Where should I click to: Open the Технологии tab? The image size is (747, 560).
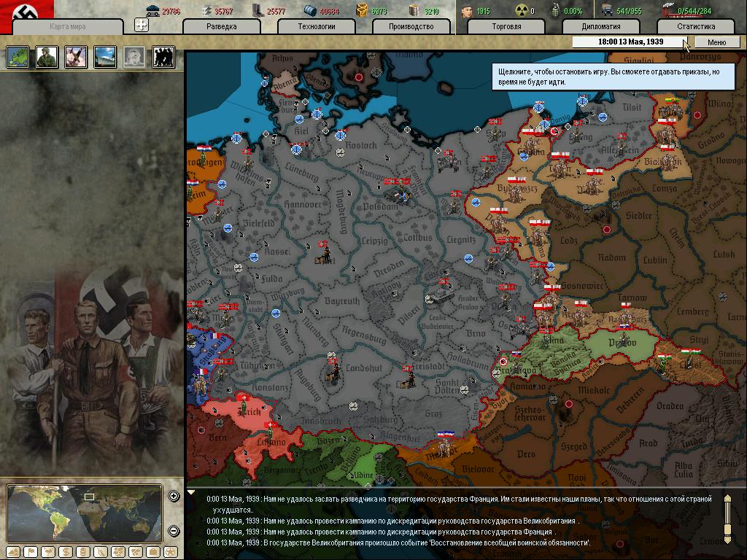(317, 27)
